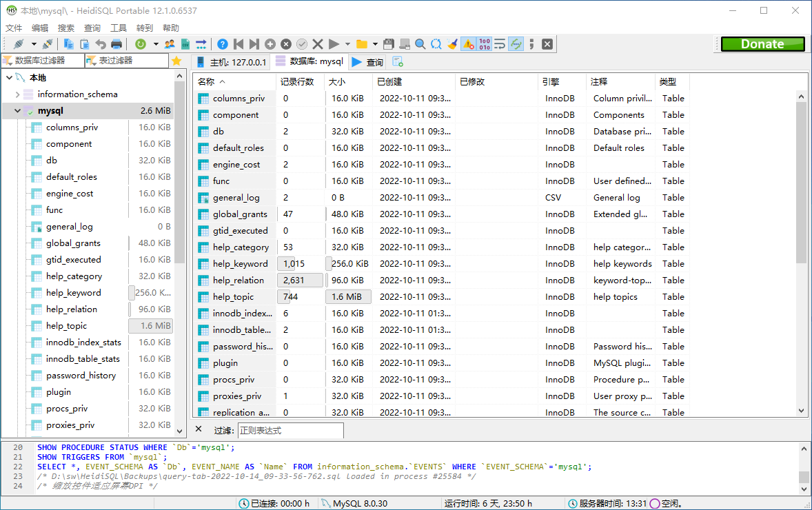
Task: Open the session manager connect icon
Action: click(19, 44)
